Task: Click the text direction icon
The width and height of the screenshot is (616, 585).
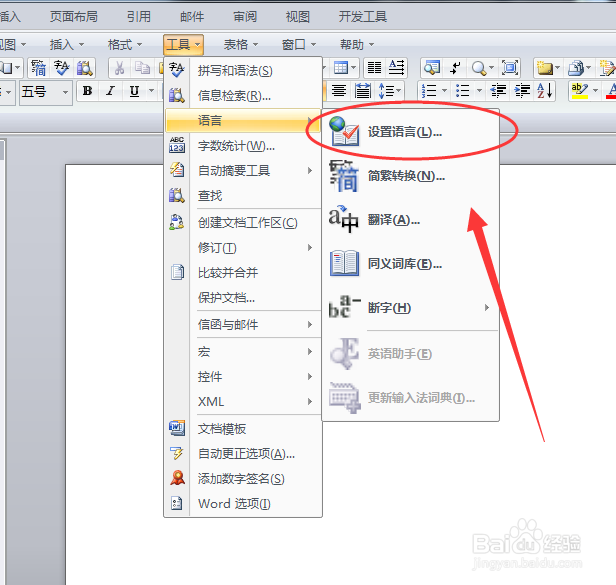Action: [397, 68]
